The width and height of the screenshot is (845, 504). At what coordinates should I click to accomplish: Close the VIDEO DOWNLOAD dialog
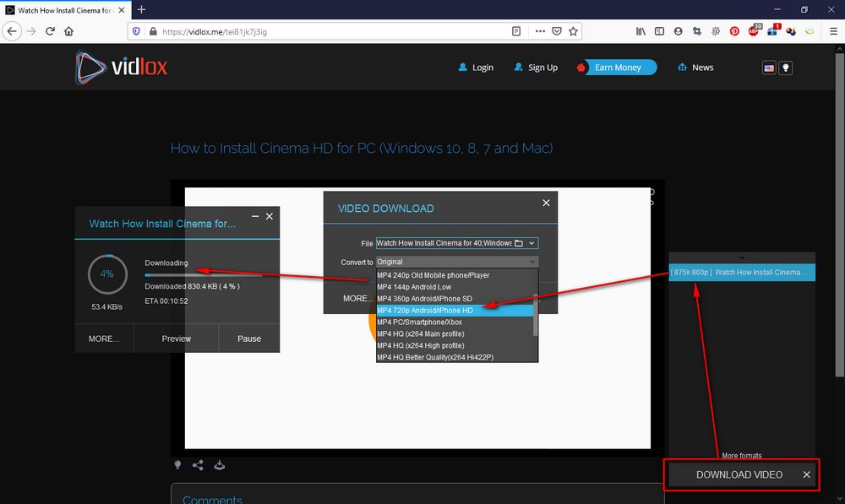point(546,203)
